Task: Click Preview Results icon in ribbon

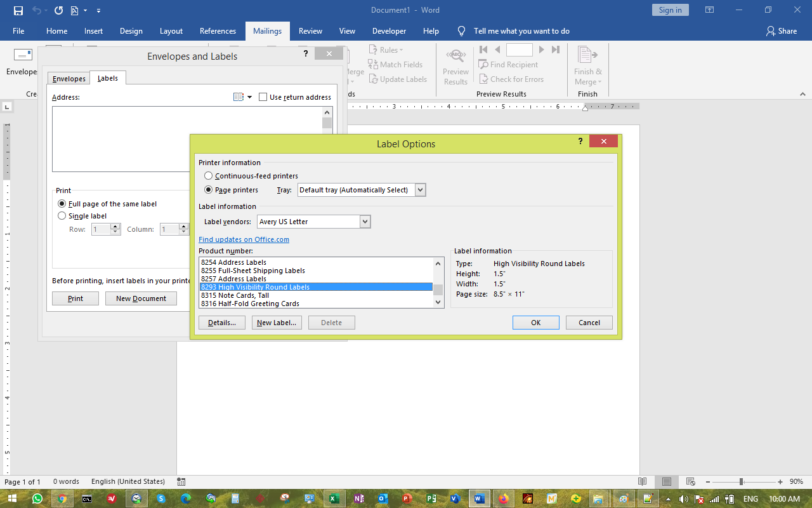Action: 455,56
